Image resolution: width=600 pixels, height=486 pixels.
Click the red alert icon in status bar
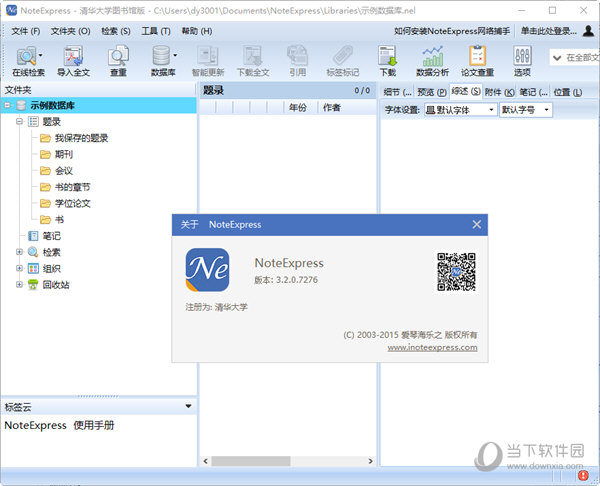pos(583,476)
